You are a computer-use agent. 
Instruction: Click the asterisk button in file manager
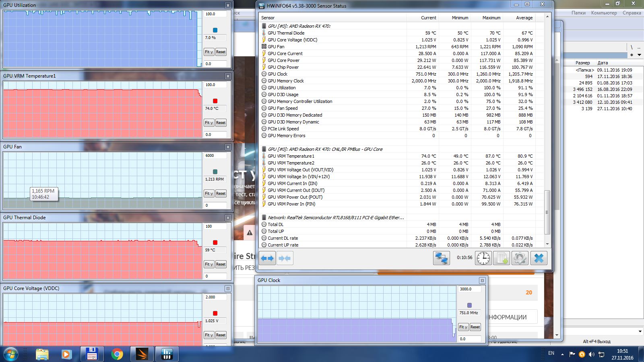[x=632, y=55]
